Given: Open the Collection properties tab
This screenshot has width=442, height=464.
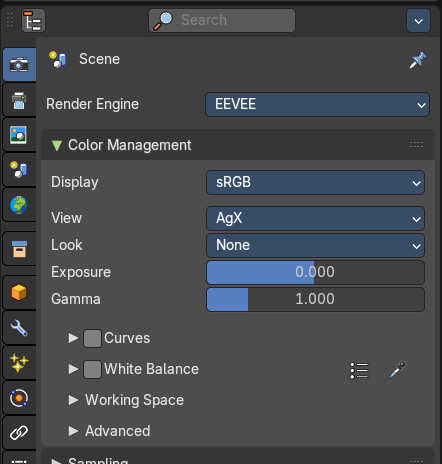Looking at the screenshot, I should tap(19, 249).
